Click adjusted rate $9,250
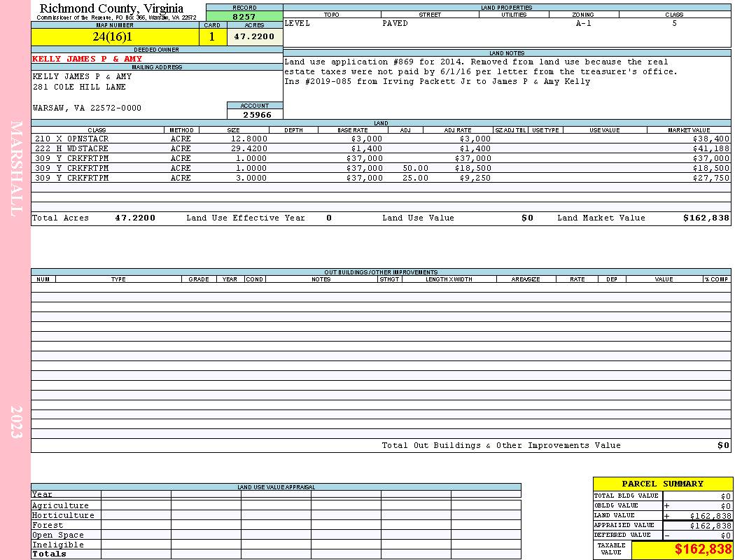This screenshot has width=735, height=560. point(475,178)
